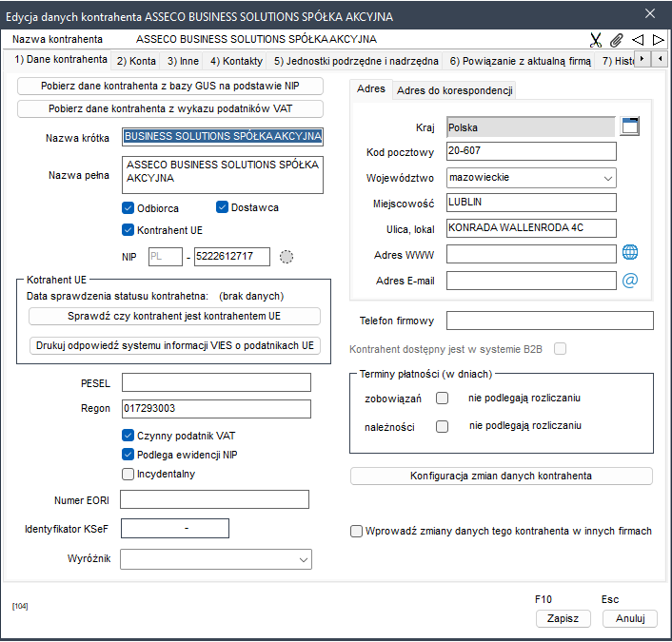Click Pobierz dane z wykazu podatników VAT
Screen dimensions: 672x642
170,108
